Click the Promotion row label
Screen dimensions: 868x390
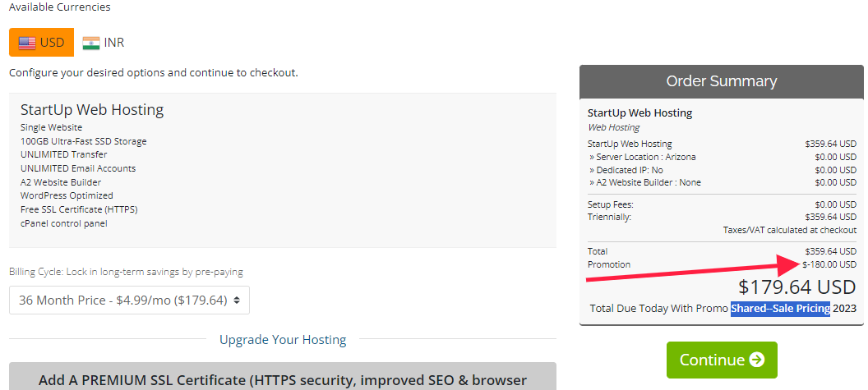(609, 264)
